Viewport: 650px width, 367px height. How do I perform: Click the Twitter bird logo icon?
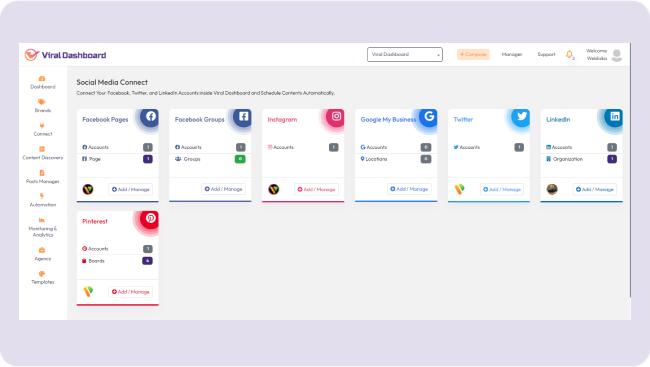pyautogui.click(x=522, y=117)
